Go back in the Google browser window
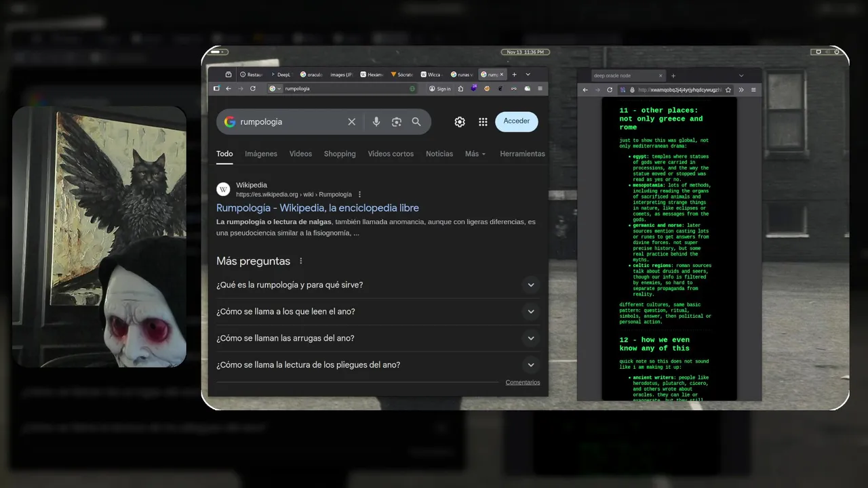Screen dimensions: 868x488 tap(229, 89)
